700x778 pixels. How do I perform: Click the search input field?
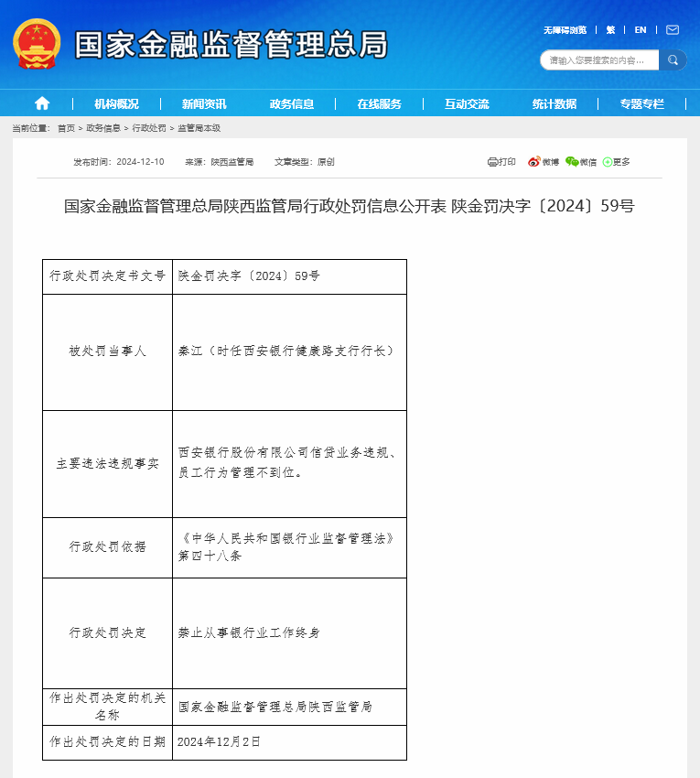(599, 60)
